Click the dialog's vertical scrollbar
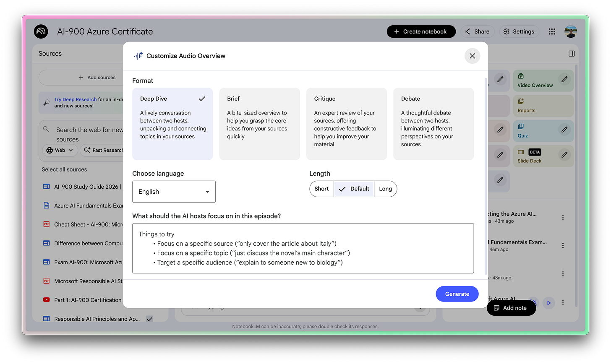The width and height of the screenshot is (611, 364). [486, 176]
